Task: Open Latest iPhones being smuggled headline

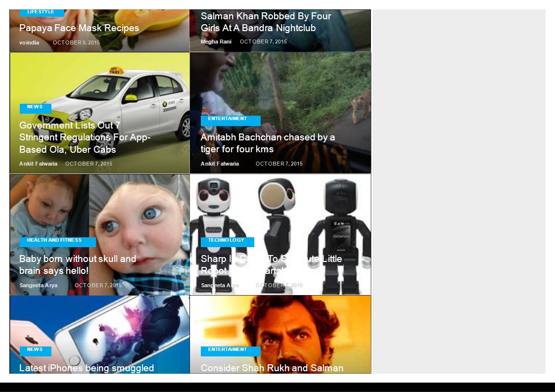Action: [x=87, y=368]
